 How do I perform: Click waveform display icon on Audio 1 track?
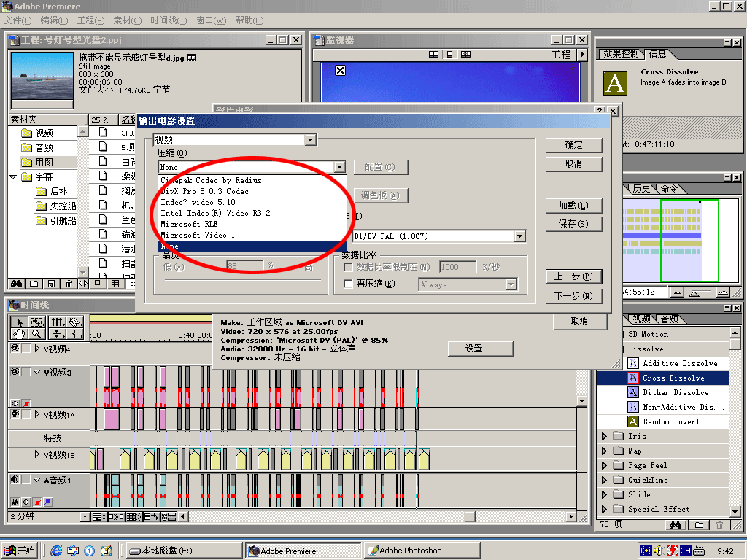15,502
